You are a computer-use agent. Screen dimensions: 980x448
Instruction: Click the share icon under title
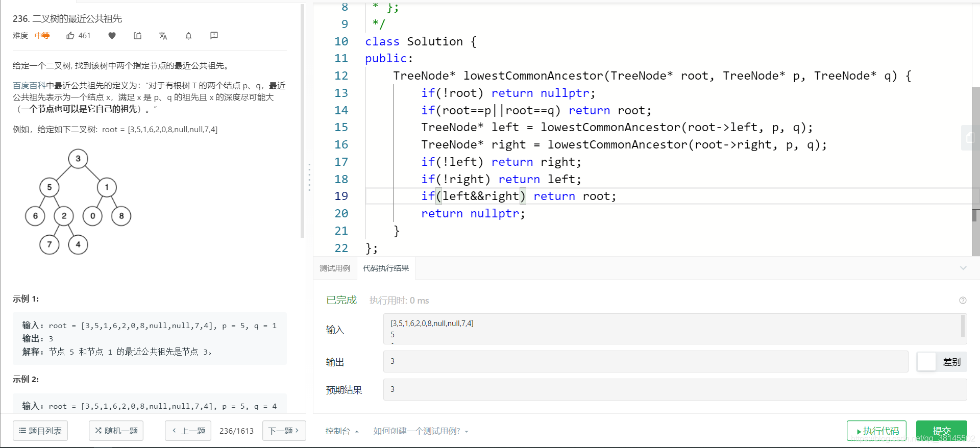pyautogui.click(x=137, y=36)
